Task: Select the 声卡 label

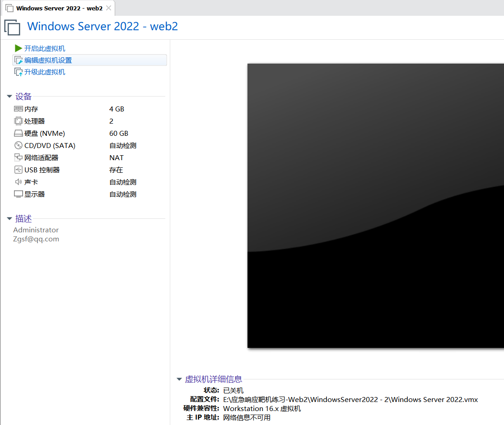Action: coord(31,182)
